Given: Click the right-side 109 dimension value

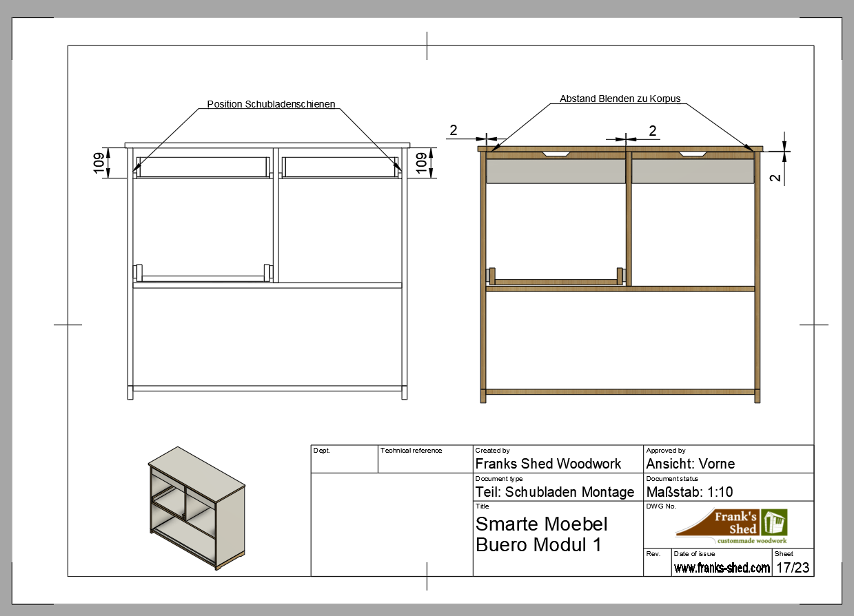Looking at the screenshot, I should (420, 163).
